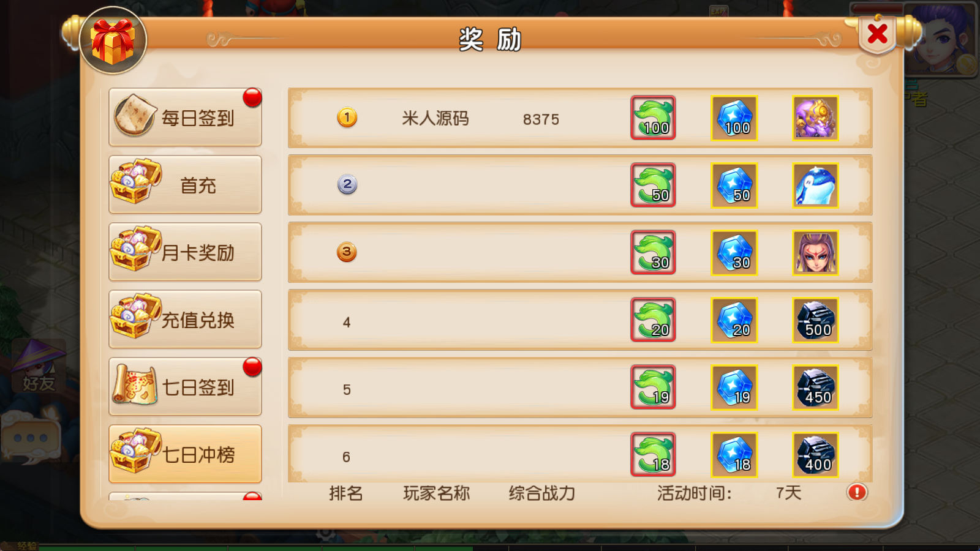Viewport: 980px width, 551px height.
Task: Tap rank 4 black ingot 500 reward
Action: pyautogui.click(x=815, y=320)
